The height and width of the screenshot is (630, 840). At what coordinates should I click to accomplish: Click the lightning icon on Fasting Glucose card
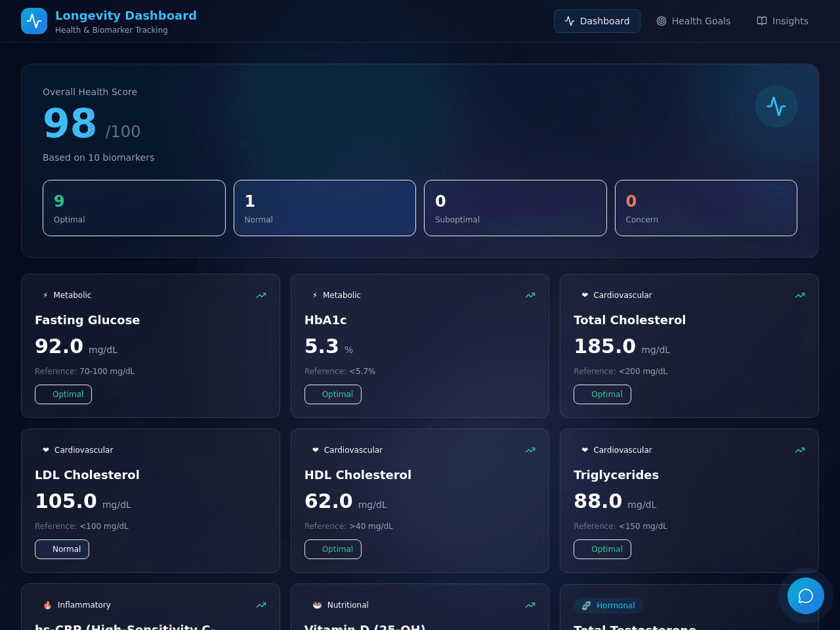[45, 295]
